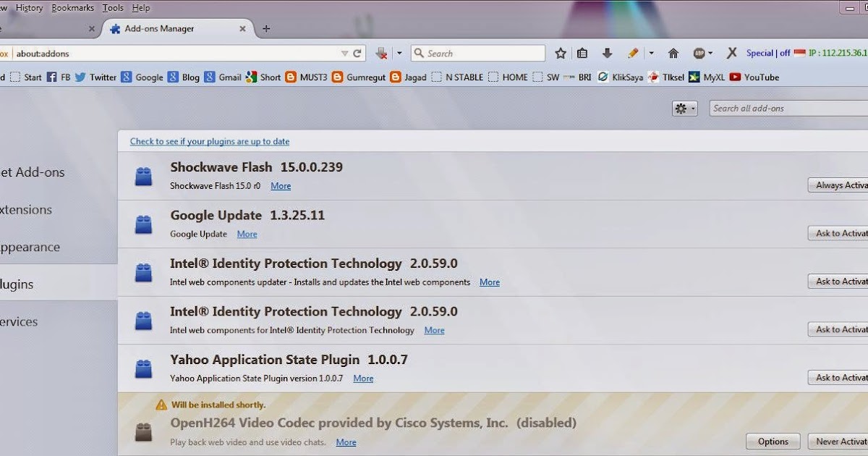Open the Help menu
The image size is (868, 456).
click(x=141, y=8)
